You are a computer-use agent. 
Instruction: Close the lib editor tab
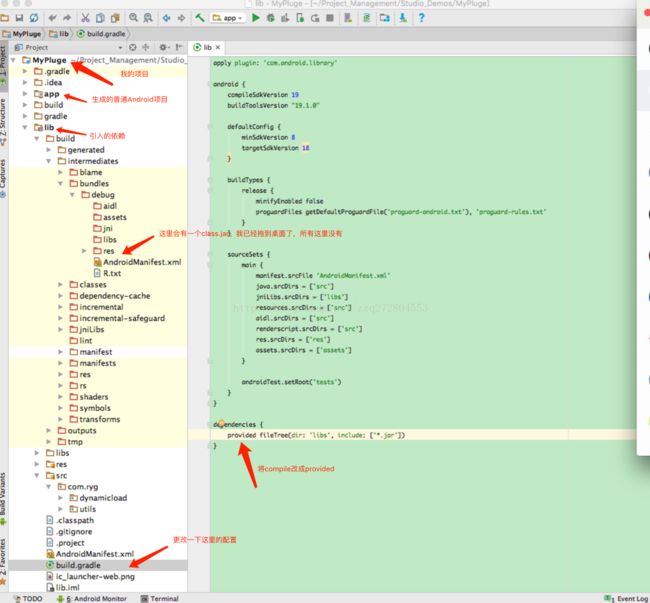point(218,47)
